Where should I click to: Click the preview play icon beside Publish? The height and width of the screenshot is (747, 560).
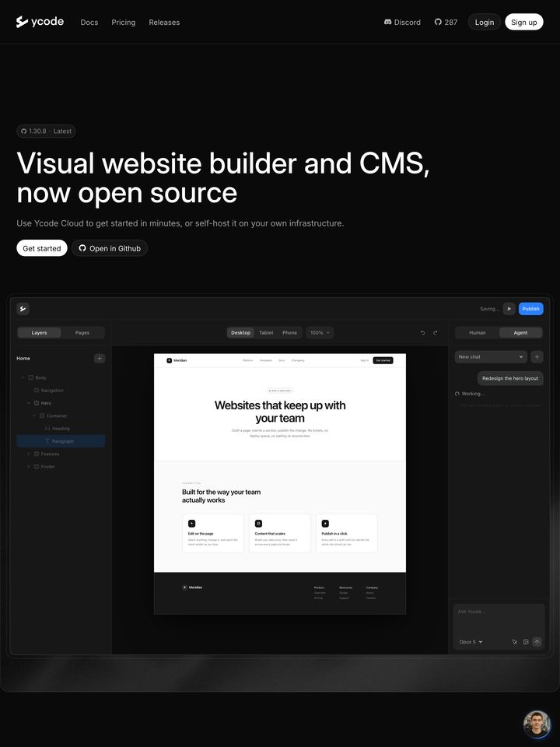point(509,309)
